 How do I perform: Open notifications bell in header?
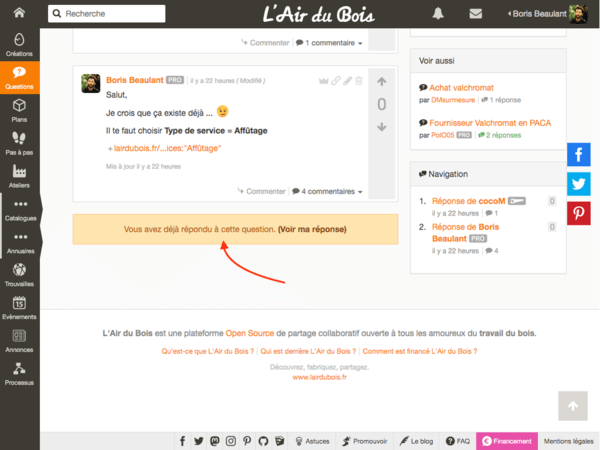[x=438, y=14]
